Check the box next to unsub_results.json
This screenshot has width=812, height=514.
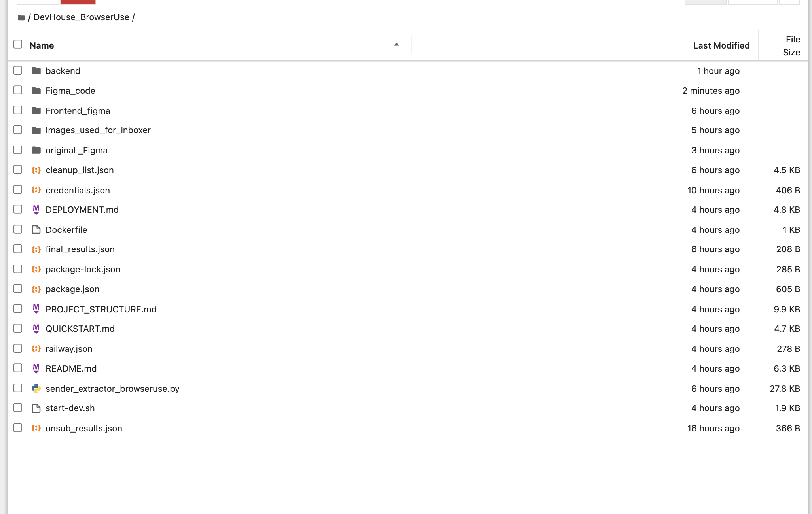click(18, 428)
